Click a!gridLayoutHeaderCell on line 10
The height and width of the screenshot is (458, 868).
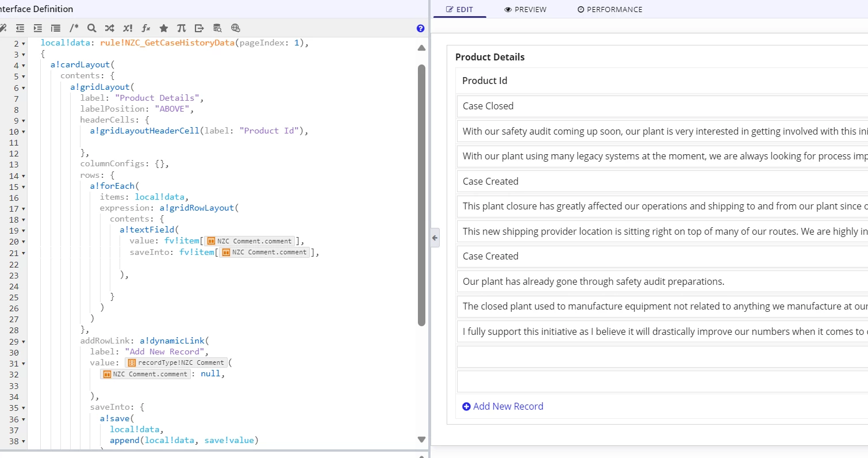point(144,131)
